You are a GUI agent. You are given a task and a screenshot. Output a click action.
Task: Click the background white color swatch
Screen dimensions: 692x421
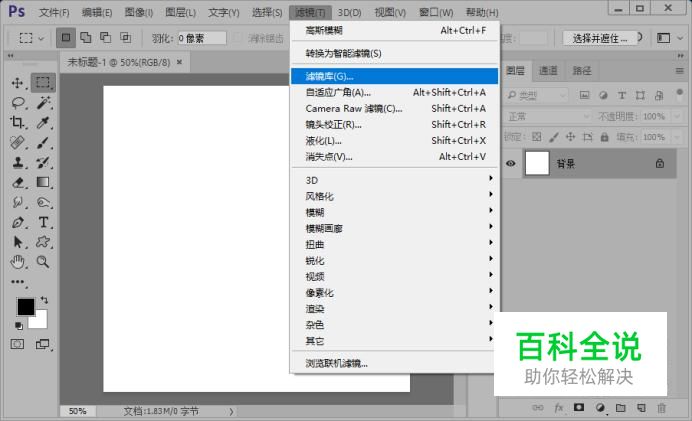click(x=41, y=321)
